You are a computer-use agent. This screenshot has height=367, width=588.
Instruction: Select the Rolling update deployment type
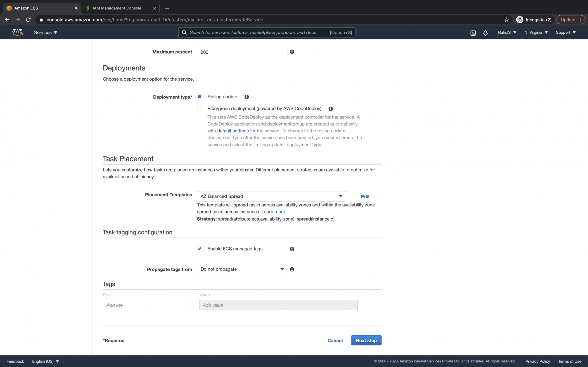199,97
